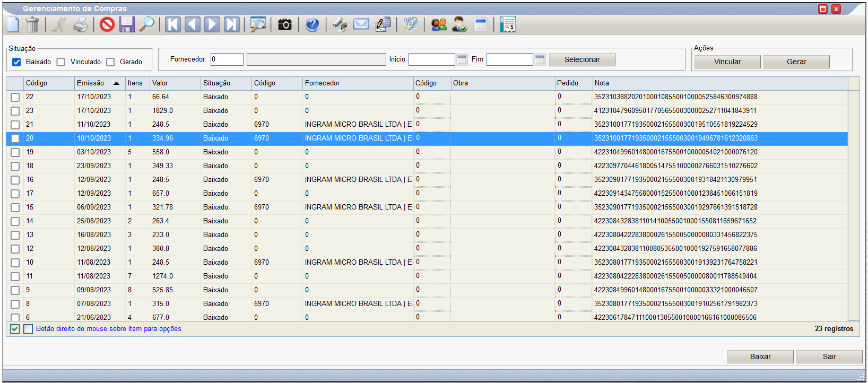Click the Inicio date input field
This screenshot has height=383, width=868.
[432, 59]
